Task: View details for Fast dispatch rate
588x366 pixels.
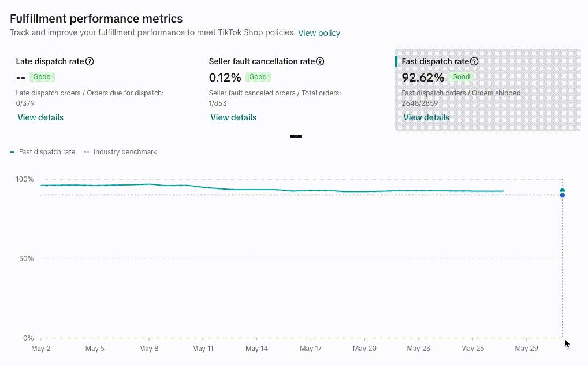Action: pyautogui.click(x=426, y=117)
